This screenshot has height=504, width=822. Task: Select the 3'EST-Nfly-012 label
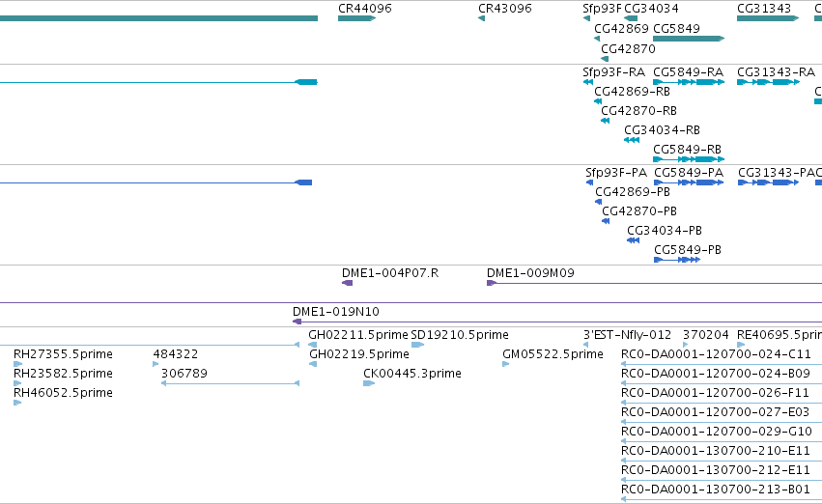628,335
